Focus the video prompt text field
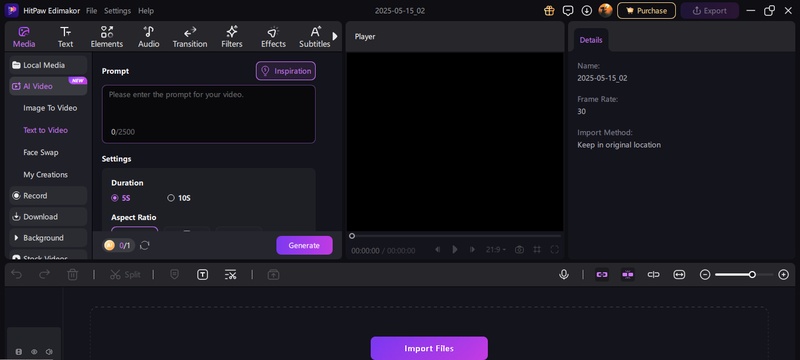The image size is (800, 360). click(209, 114)
